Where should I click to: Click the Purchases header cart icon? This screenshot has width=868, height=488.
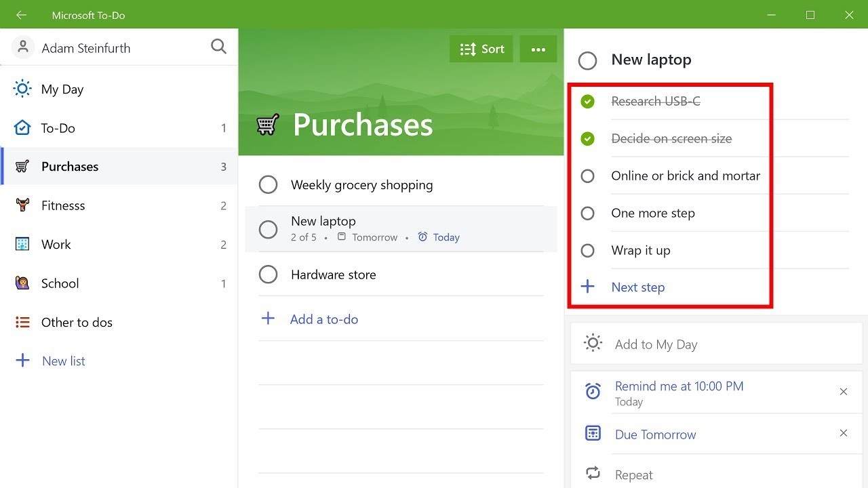pyautogui.click(x=268, y=125)
